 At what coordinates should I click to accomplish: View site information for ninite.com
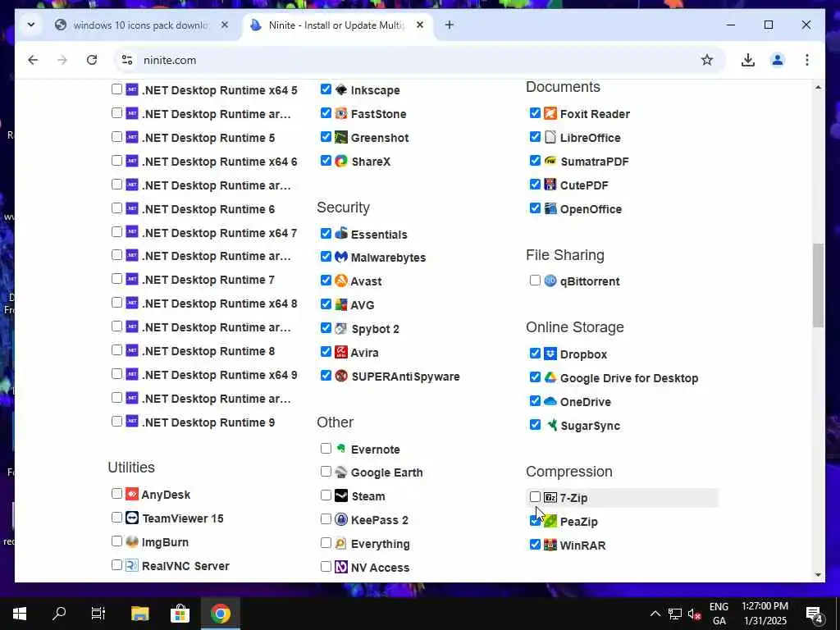pyautogui.click(x=127, y=59)
